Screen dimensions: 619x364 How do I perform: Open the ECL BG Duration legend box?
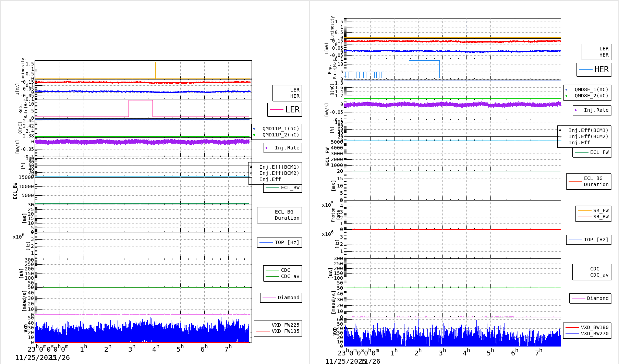click(279, 215)
